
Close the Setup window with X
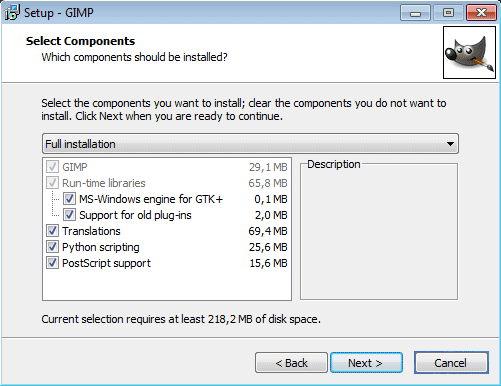tap(481, 13)
